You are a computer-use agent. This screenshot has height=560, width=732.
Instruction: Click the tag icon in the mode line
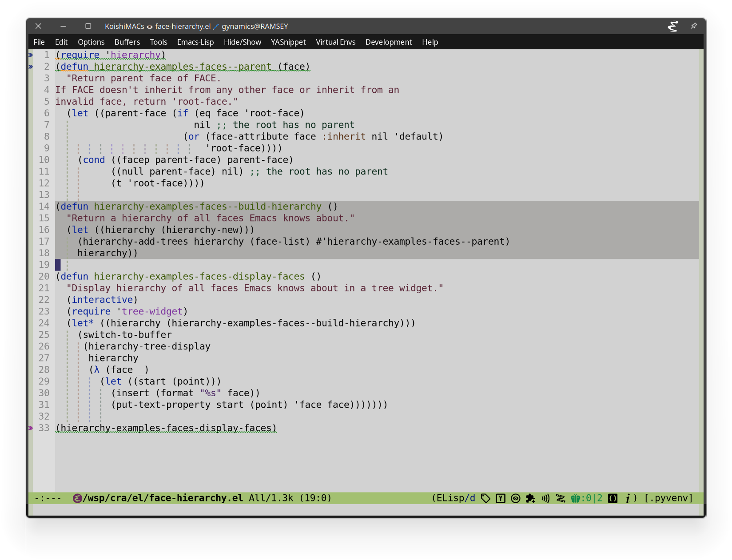485,498
